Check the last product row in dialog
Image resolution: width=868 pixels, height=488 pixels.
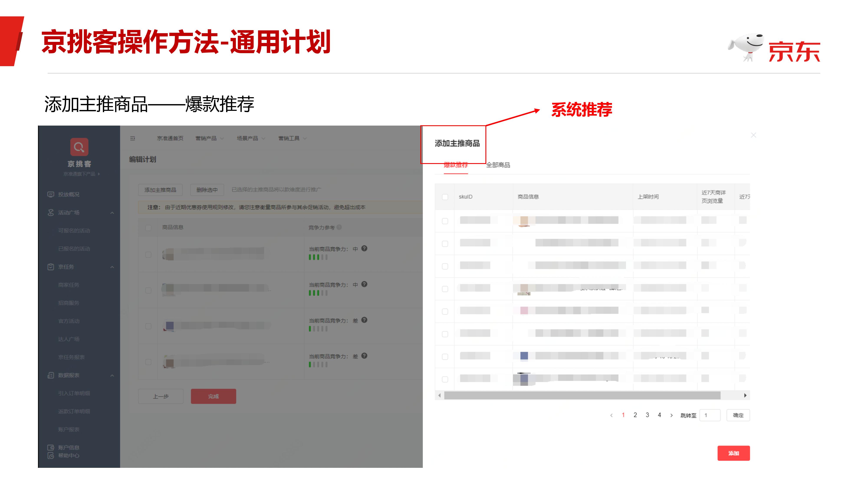point(445,379)
